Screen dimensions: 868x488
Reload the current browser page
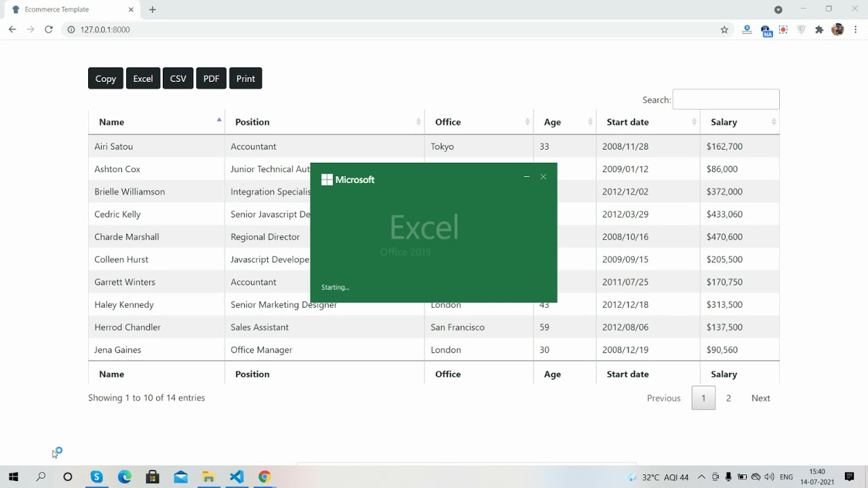pyautogui.click(x=49, y=29)
